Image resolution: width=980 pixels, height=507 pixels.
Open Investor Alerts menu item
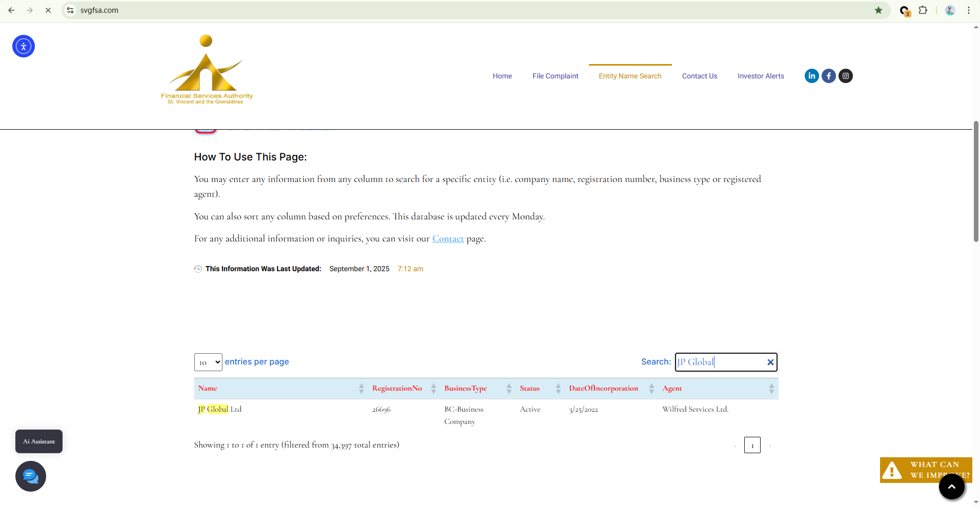761,76
